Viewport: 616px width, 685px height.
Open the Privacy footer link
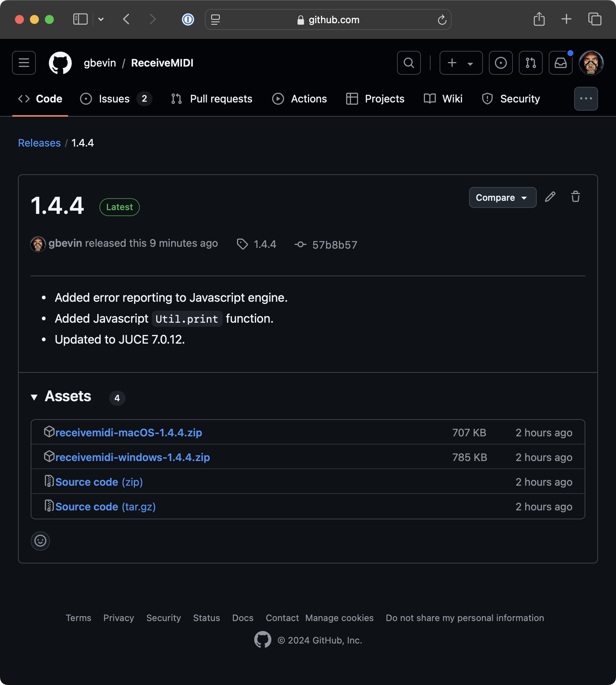point(118,618)
